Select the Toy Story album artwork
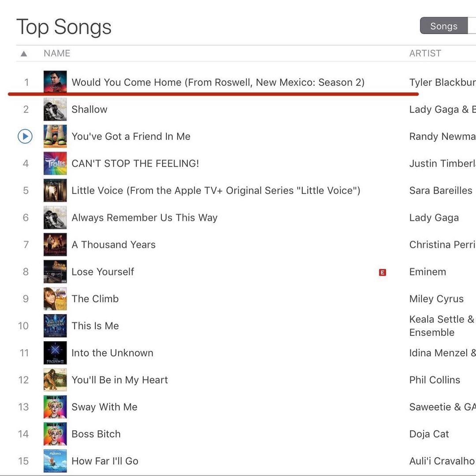The height and width of the screenshot is (476, 476). tap(55, 137)
